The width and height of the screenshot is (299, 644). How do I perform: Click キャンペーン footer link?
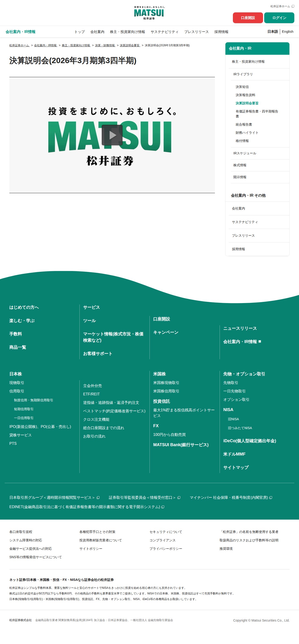tap(166, 332)
